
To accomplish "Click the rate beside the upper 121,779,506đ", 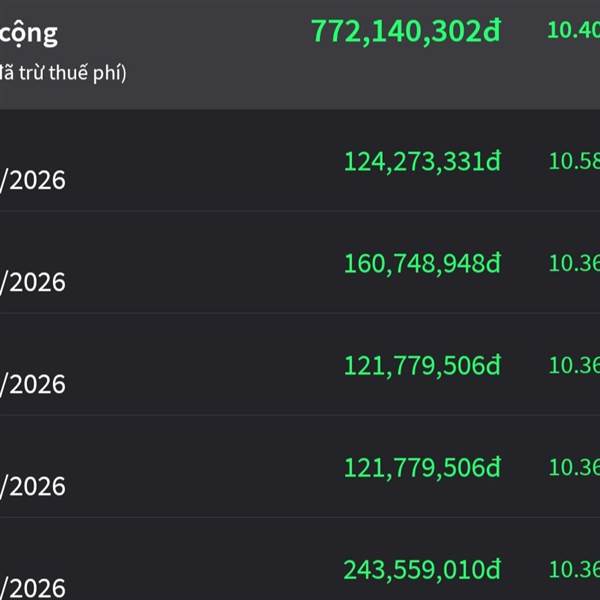I will click(574, 365).
